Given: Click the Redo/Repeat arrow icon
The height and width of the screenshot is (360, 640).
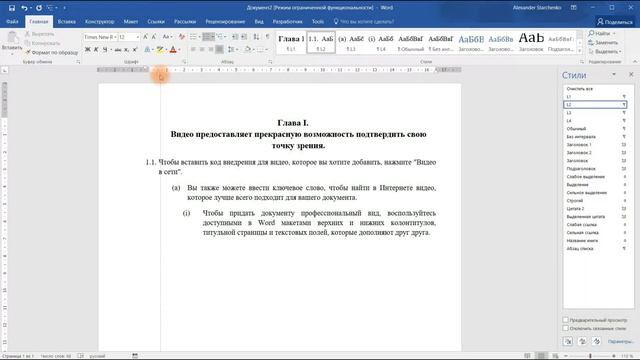Looking at the screenshot, I should tap(39, 8).
